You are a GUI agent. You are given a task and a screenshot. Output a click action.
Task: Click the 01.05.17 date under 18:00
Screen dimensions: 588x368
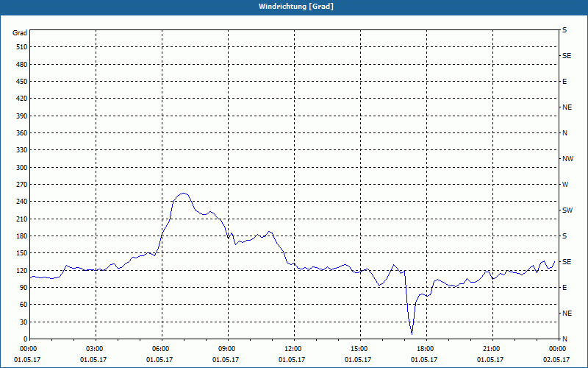point(424,360)
